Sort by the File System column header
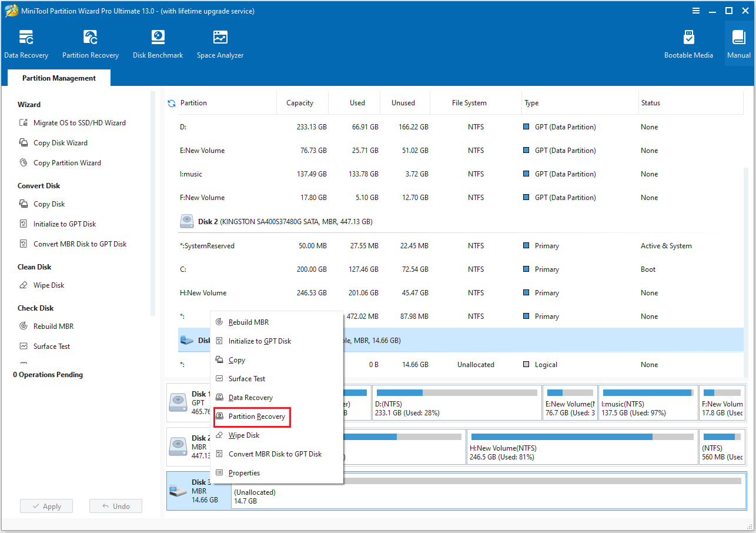The height and width of the screenshot is (533, 756). 476,103
